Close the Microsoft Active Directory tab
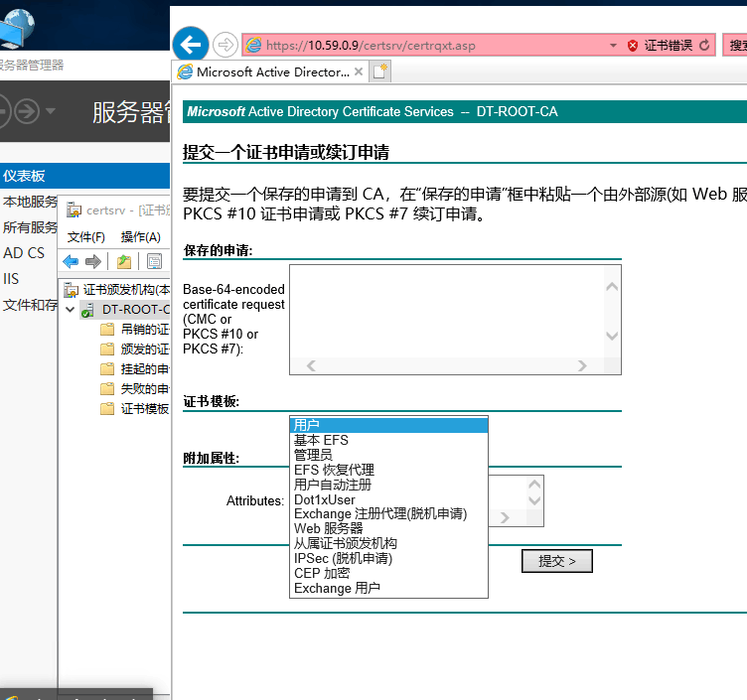This screenshot has height=700, width=747. (359, 71)
